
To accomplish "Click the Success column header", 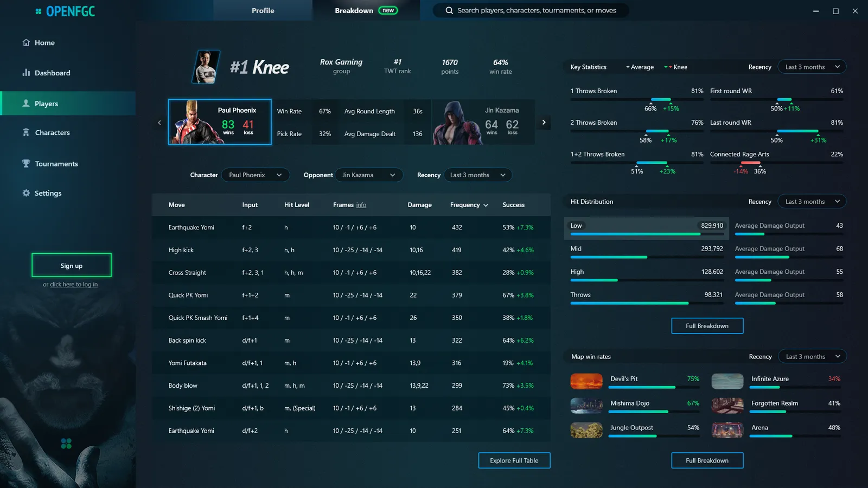I will [x=513, y=205].
